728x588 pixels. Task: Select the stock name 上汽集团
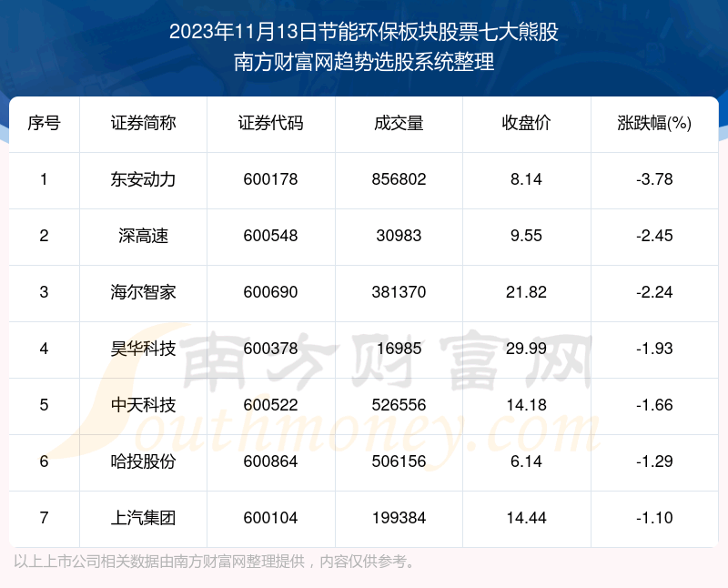(x=143, y=518)
